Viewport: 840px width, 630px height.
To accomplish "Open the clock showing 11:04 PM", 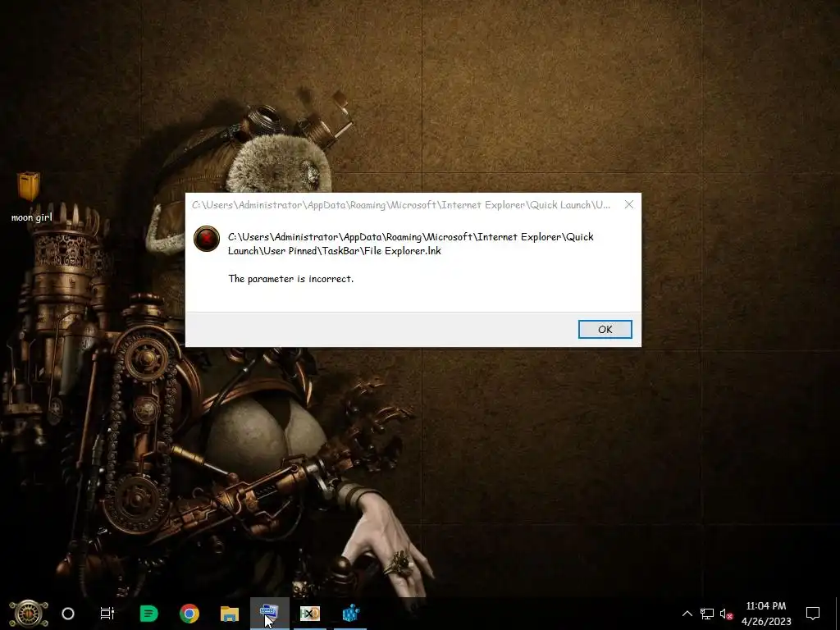I will (766, 614).
